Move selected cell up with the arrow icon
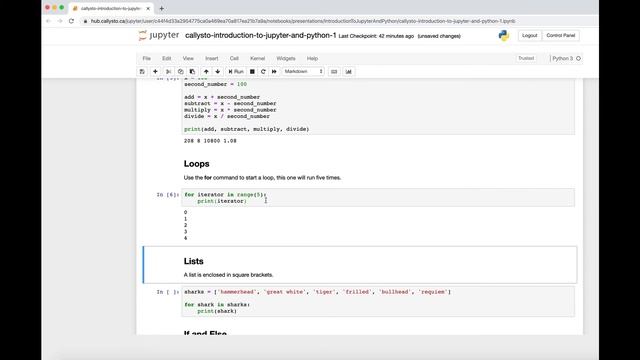 [x=206, y=71]
